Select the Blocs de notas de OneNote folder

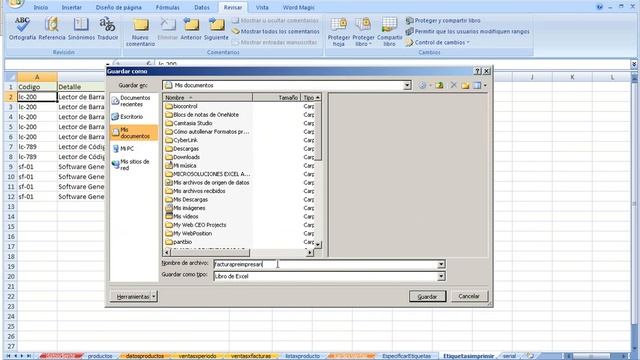[x=202, y=115]
